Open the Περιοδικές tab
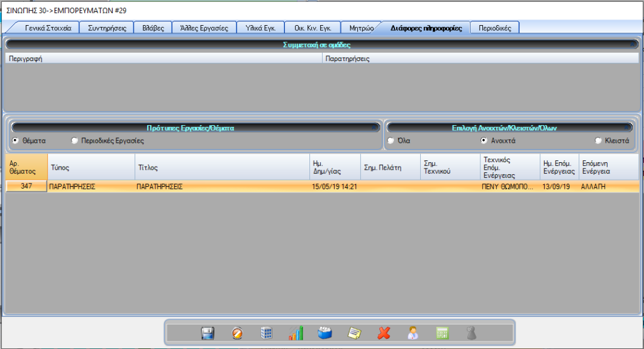The image size is (644, 349). click(x=494, y=28)
